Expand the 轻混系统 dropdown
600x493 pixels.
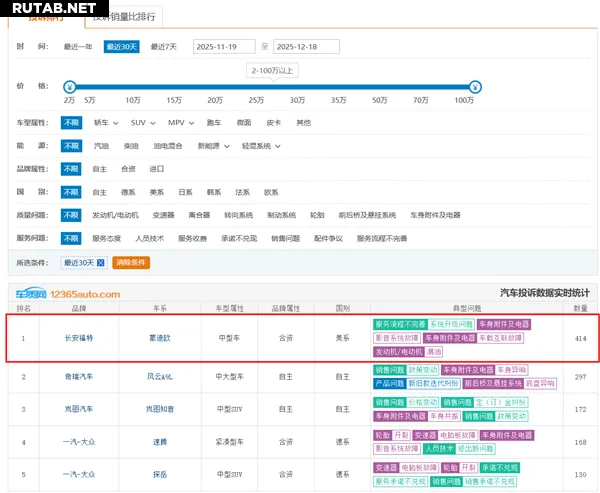click(259, 146)
